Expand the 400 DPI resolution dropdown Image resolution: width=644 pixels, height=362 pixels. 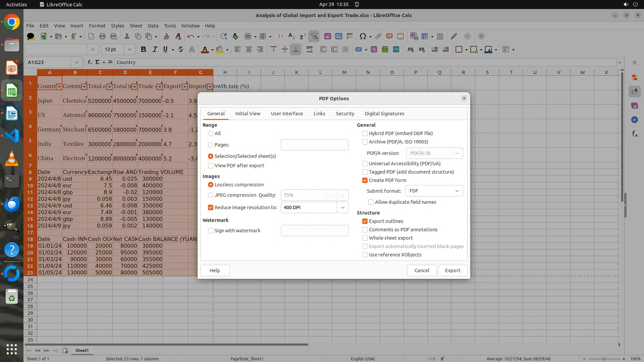point(342,207)
